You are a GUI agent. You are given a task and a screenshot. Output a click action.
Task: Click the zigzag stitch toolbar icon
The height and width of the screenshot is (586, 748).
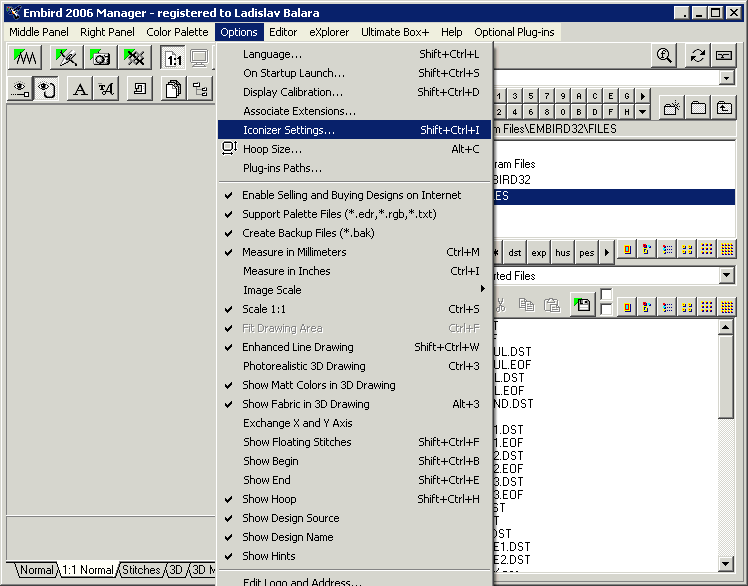click(25, 58)
